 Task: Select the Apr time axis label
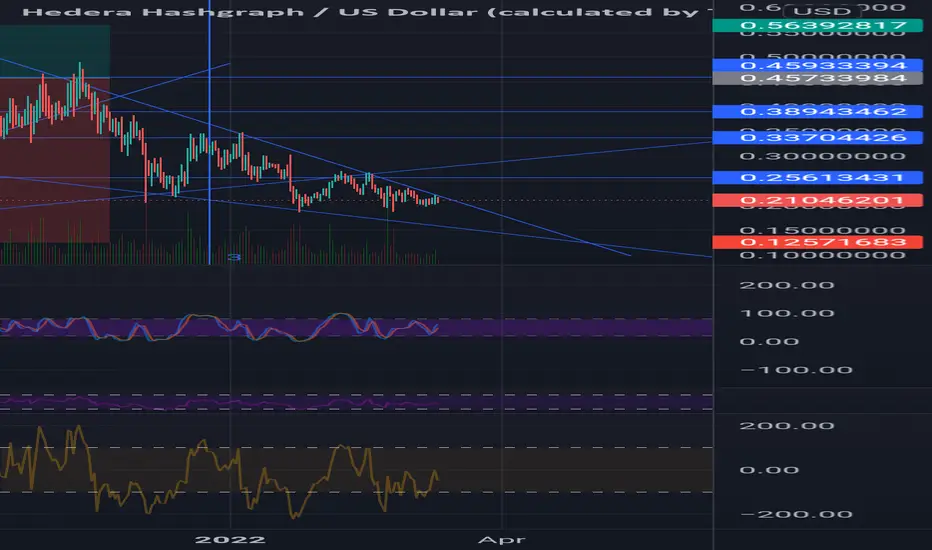pos(502,539)
